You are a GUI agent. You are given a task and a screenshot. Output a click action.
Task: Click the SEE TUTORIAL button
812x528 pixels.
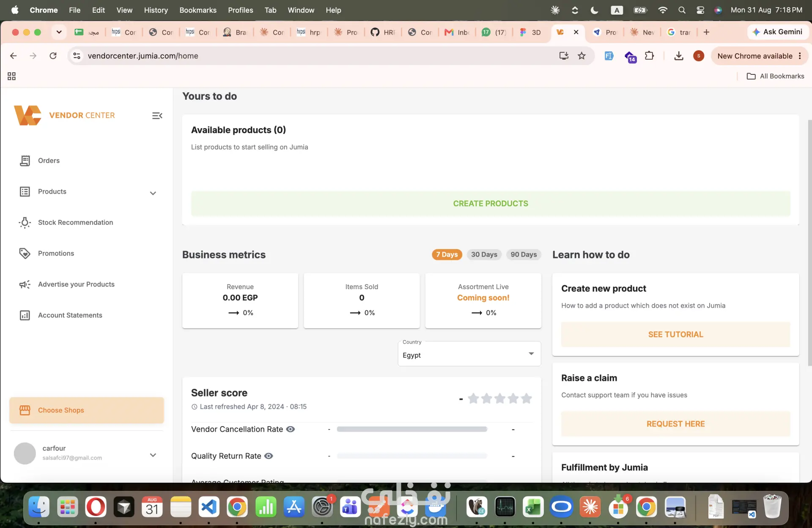(x=675, y=334)
